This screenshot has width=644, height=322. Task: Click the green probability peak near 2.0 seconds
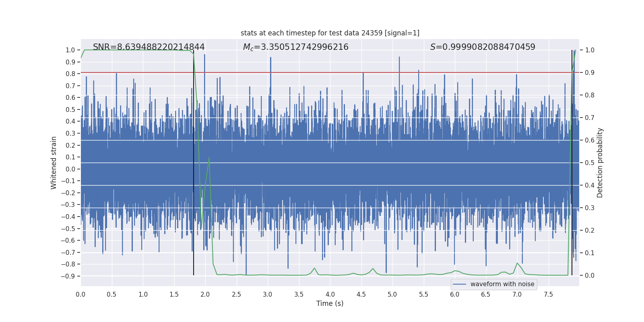(209, 158)
